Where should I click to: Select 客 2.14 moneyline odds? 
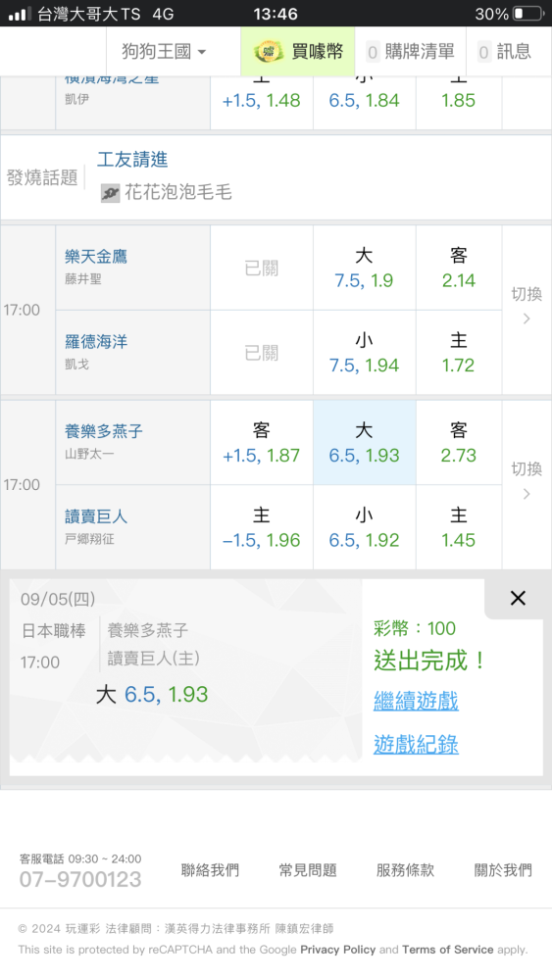tap(459, 268)
